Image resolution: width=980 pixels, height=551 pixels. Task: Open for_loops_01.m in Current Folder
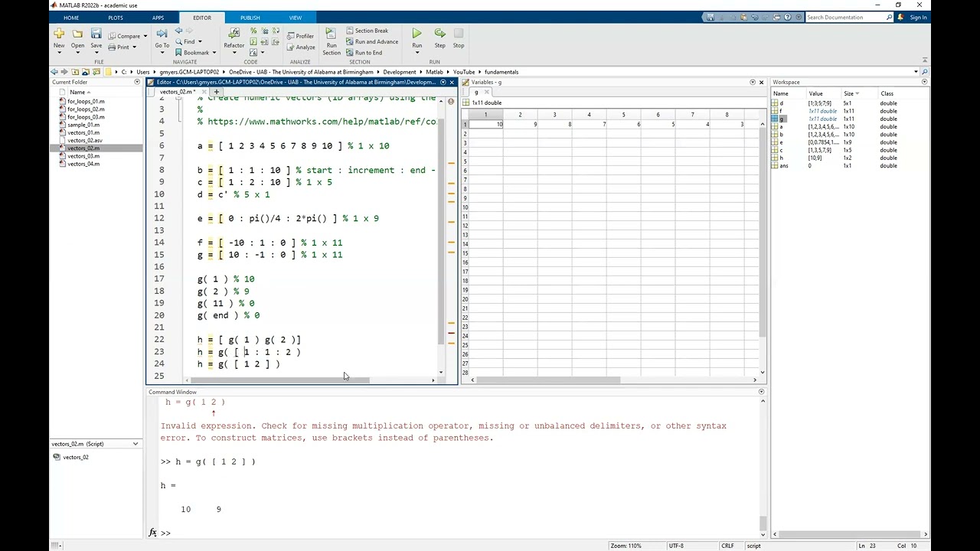86,101
